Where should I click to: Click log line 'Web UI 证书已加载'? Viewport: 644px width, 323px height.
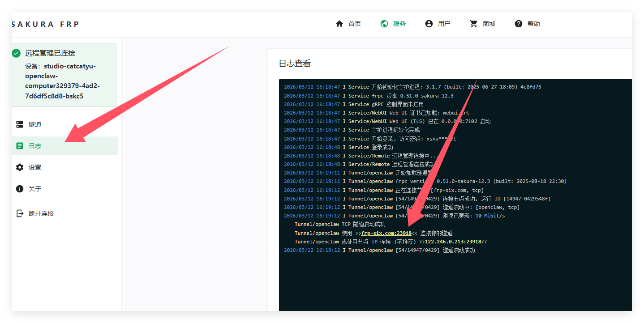377,113
